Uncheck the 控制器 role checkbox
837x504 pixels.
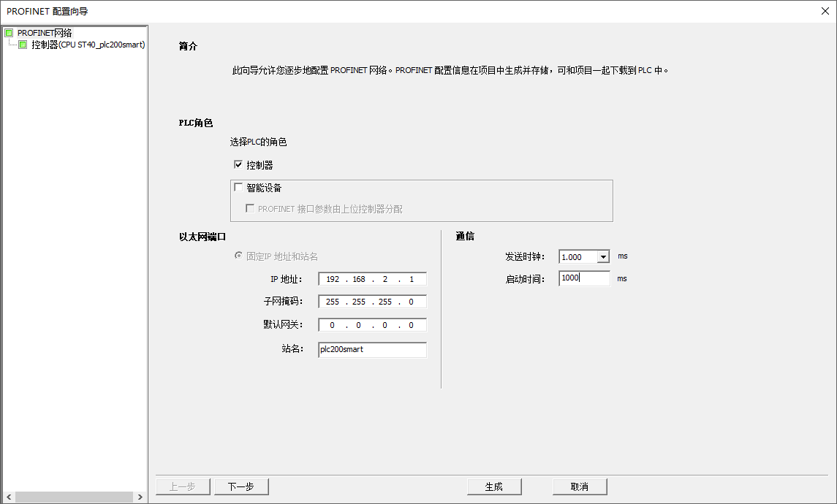pos(238,164)
